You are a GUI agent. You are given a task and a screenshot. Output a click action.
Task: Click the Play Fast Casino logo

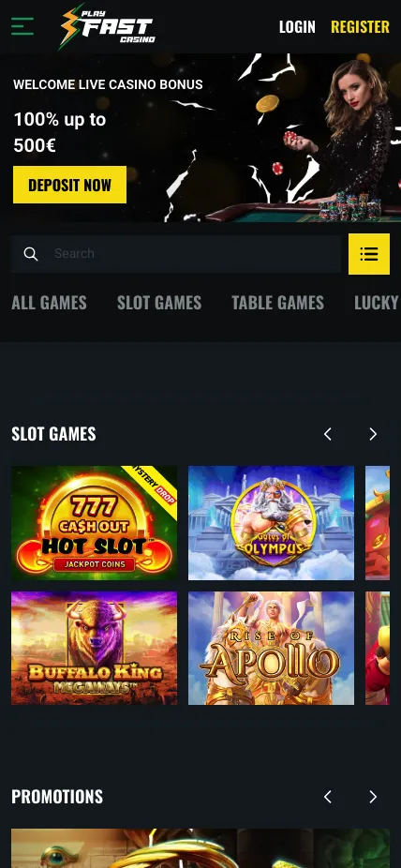[x=108, y=26]
